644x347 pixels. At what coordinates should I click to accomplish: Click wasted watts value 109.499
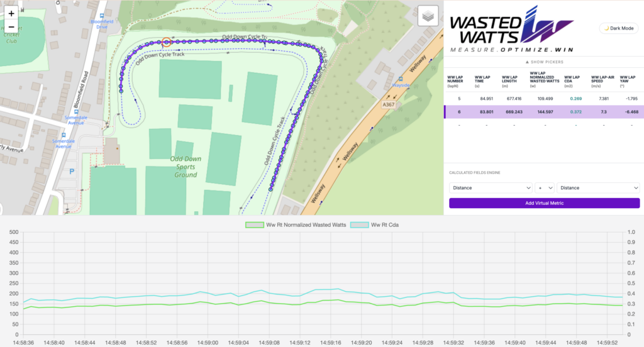(x=545, y=99)
